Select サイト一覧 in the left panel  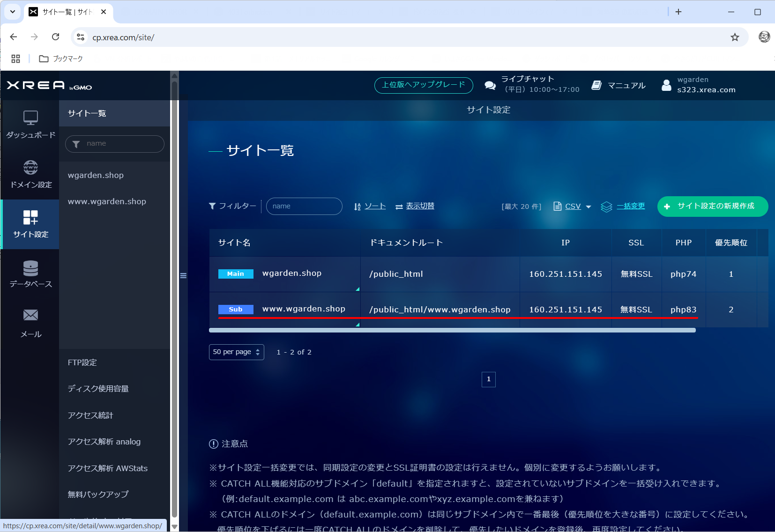coord(87,113)
